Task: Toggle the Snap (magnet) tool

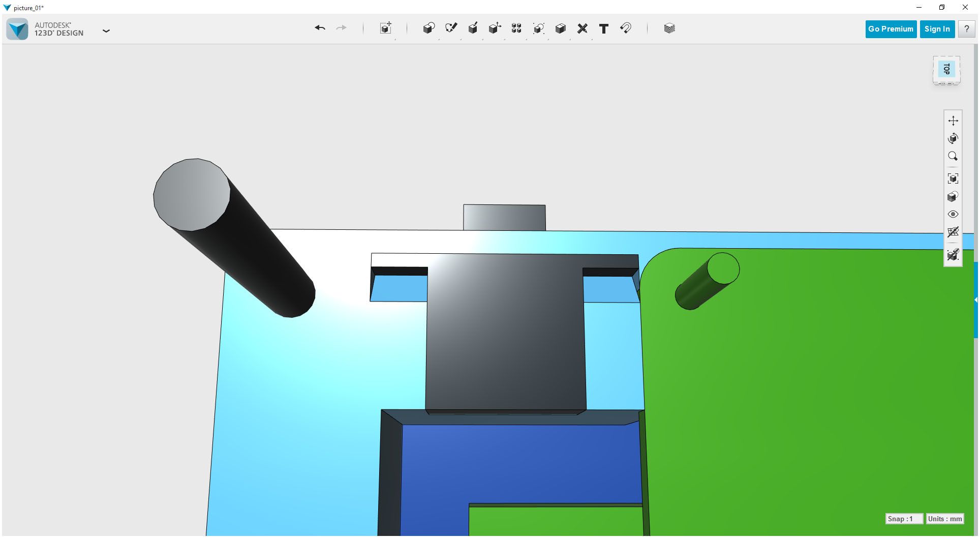Action: tap(626, 28)
